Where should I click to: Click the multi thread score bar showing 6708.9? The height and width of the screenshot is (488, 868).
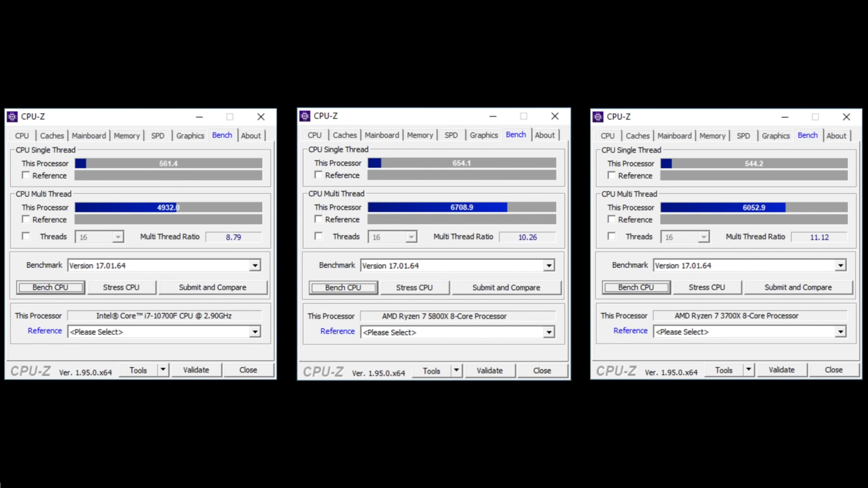click(462, 207)
